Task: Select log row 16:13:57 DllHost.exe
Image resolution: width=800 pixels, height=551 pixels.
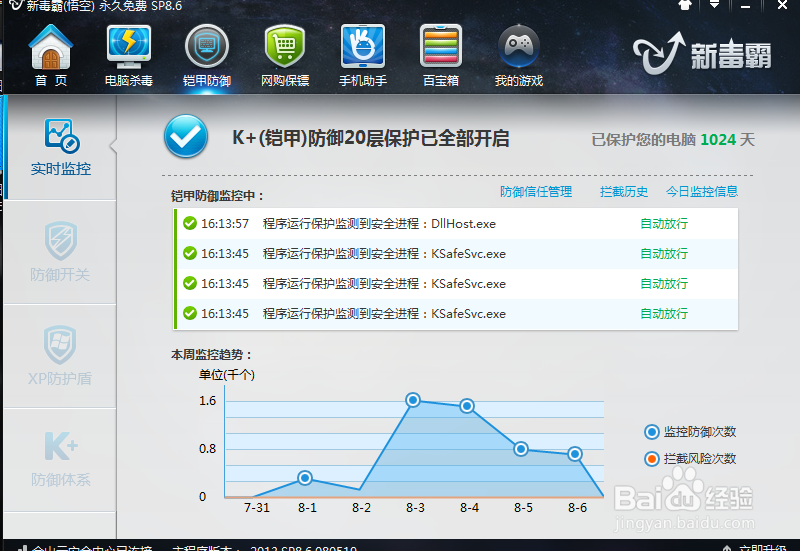Action: pyautogui.click(x=456, y=223)
